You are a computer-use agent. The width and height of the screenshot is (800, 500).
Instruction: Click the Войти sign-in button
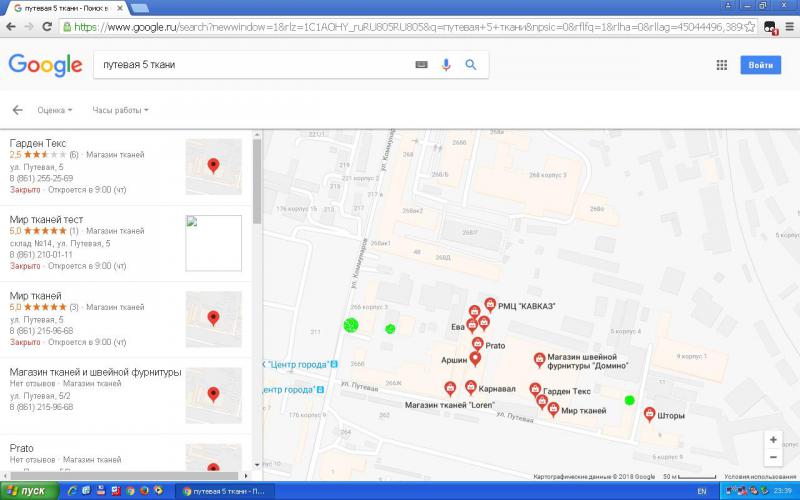[x=760, y=65]
